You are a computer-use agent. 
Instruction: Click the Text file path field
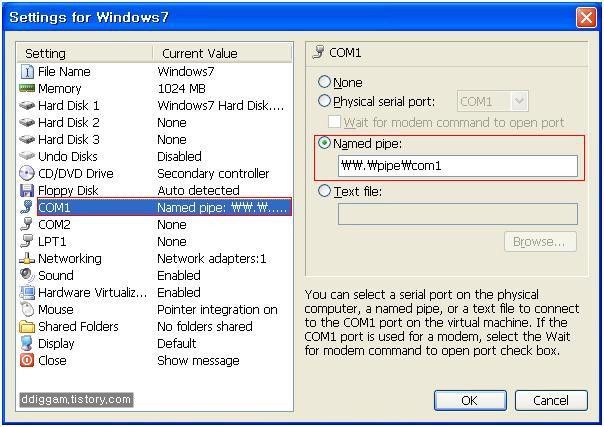(458, 214)
